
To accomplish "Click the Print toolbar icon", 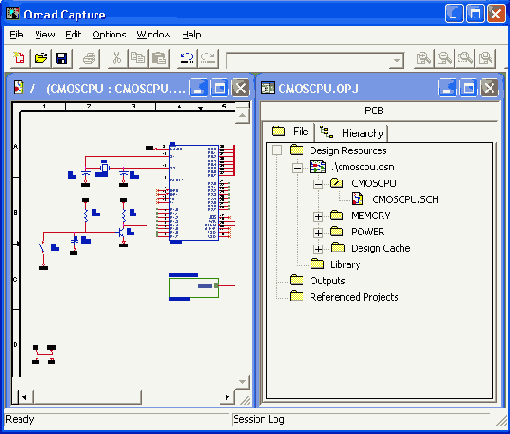I will [x=89, y=58].
